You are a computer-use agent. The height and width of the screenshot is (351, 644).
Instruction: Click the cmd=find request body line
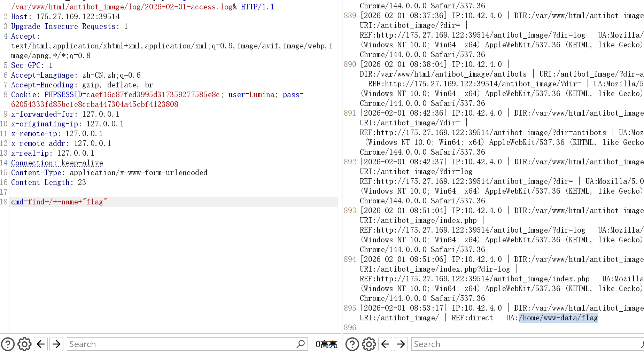coord(59,202)
